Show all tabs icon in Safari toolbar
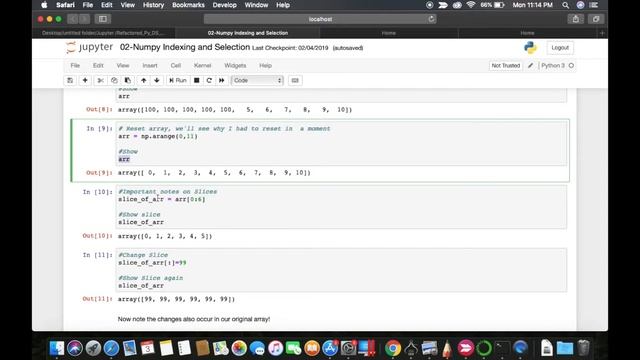Screen dimensions: 640x360 coord(596,19)
